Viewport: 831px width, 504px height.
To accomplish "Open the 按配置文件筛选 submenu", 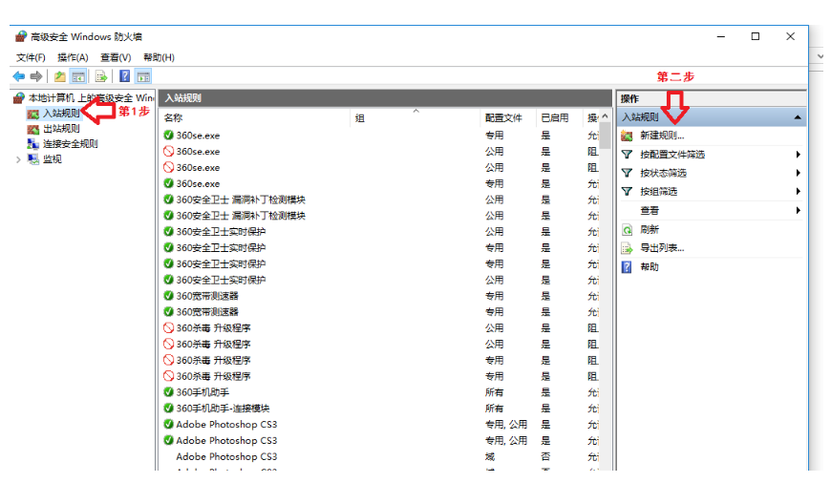I will 711,155.
